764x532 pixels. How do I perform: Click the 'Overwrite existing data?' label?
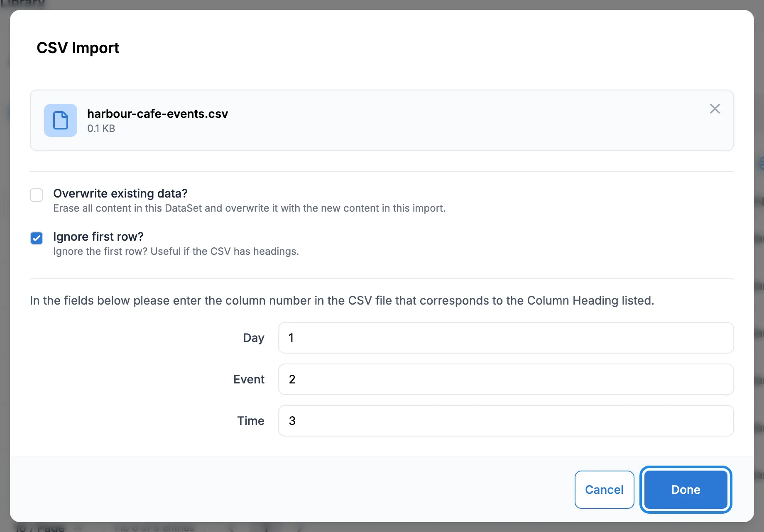120,193
